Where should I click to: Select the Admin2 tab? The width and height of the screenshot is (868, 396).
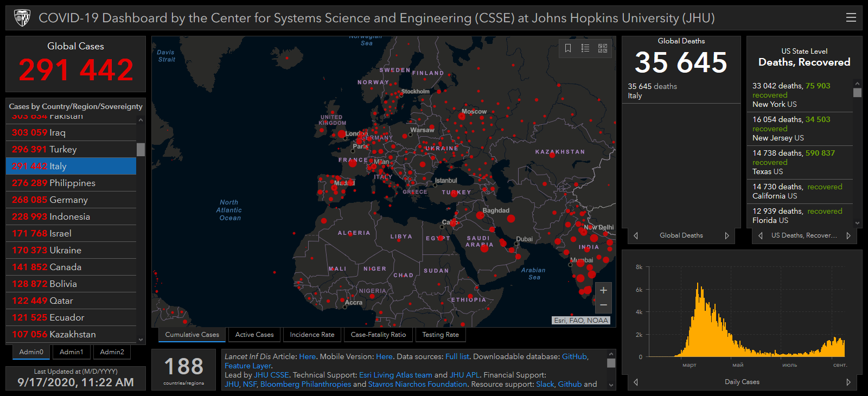[x=112, y=352]
